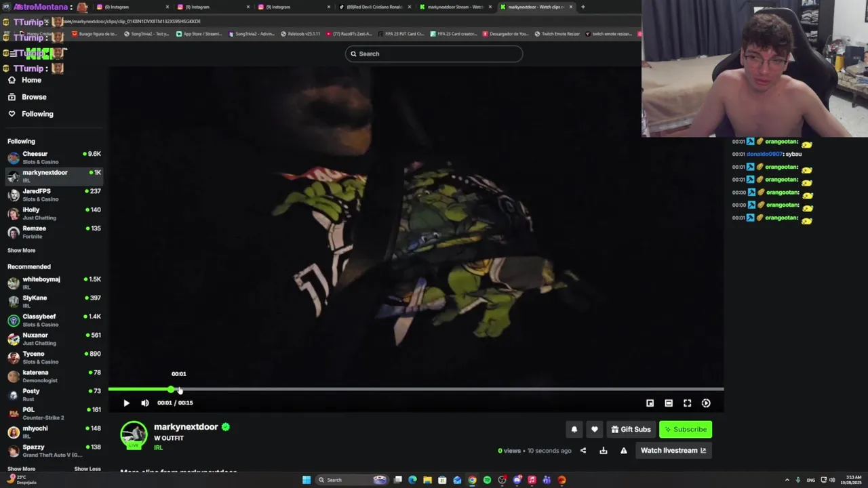This screenshot has width=868, height=488.
Task: Download this clip
Action: 604,450
